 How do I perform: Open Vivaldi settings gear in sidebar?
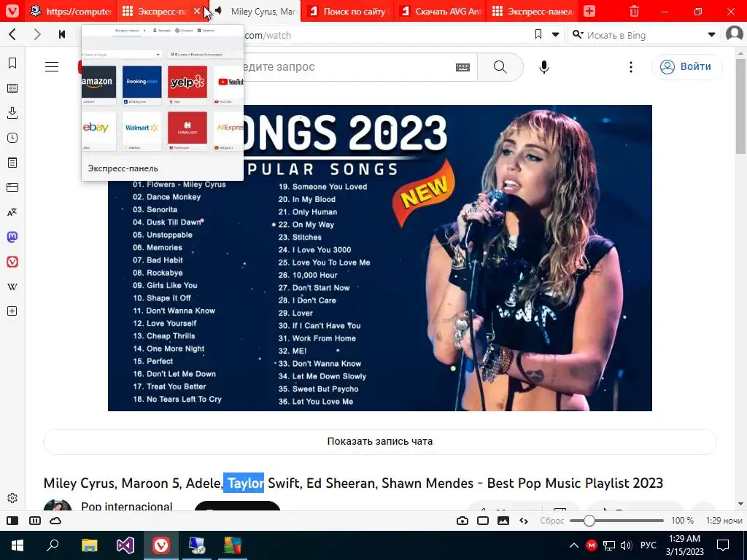[x=12, y=497]
